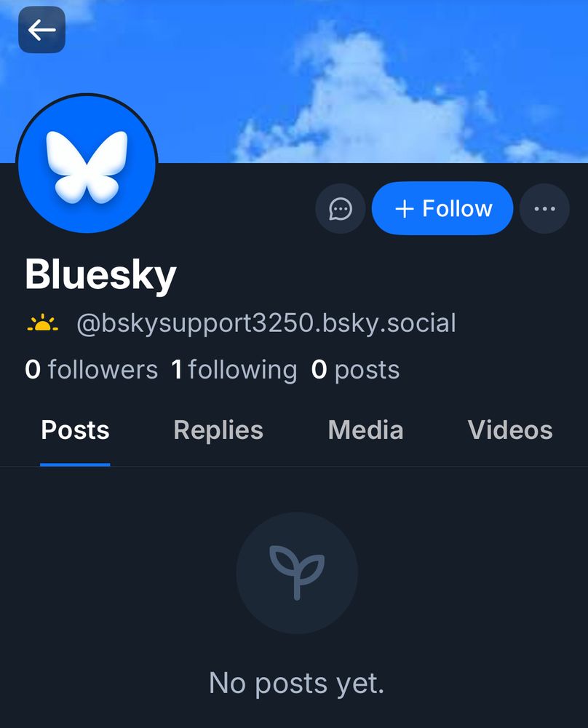
Task: Click the "No posts yet." message
Action: (297, 684)
